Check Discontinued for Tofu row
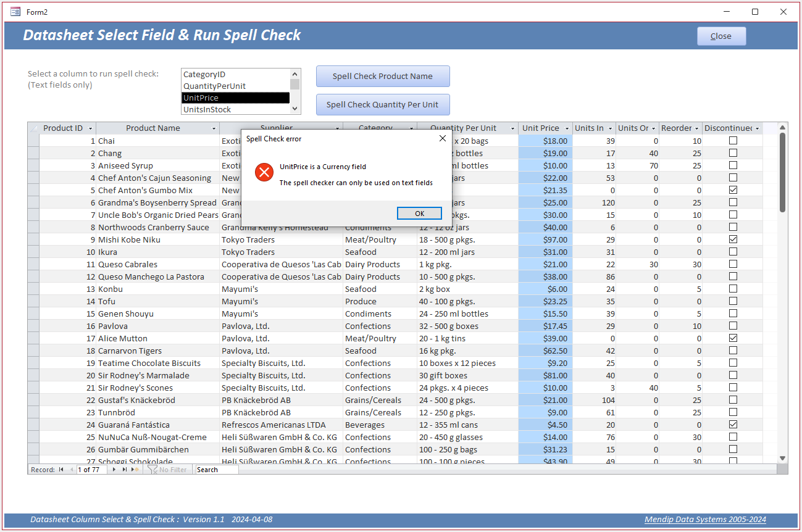Viewport: 802px width, 532px height. (x=733, y=301)
